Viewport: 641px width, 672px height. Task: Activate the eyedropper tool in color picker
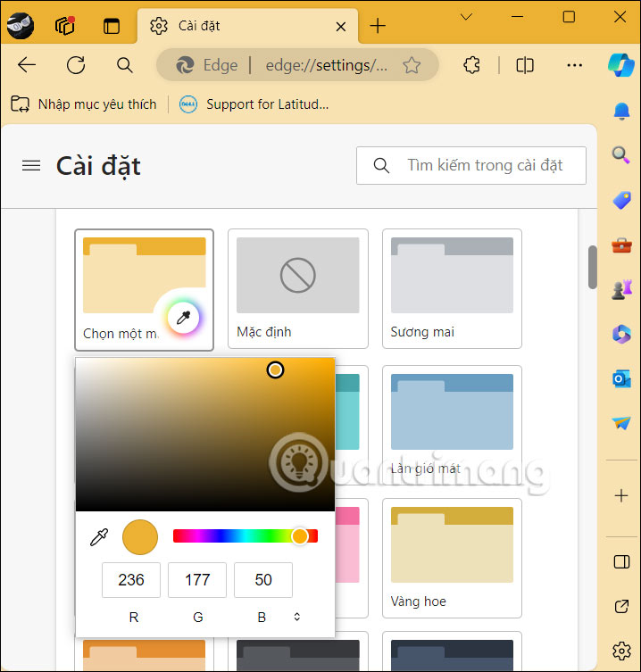99,537
